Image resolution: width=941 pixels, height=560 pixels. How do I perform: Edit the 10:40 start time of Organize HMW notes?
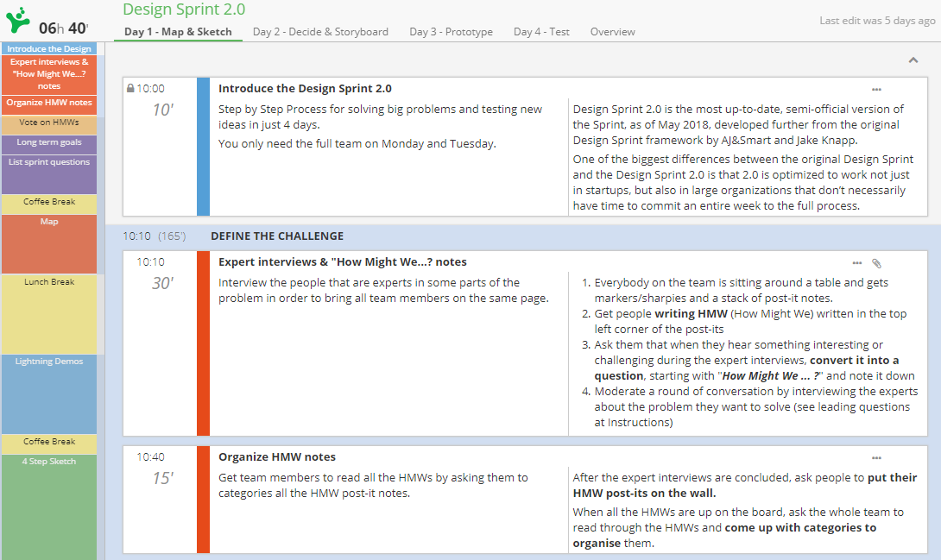pos(150,457)
